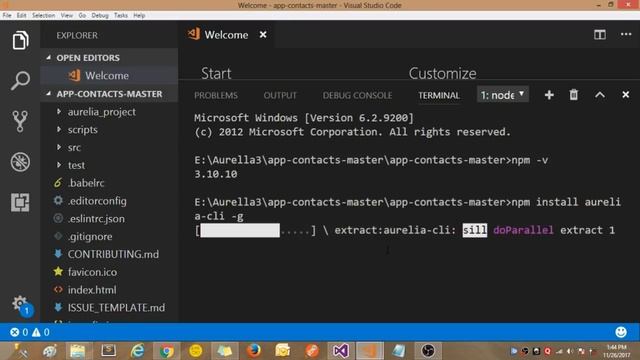
Task: Open the Edit menu
Action: point(21,16)
